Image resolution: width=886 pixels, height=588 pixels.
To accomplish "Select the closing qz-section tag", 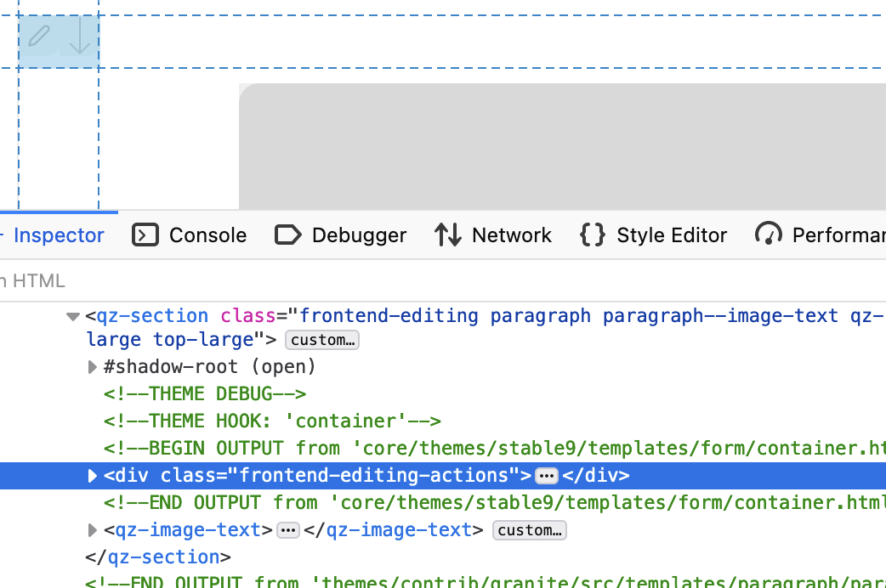I will pos(158,557).
